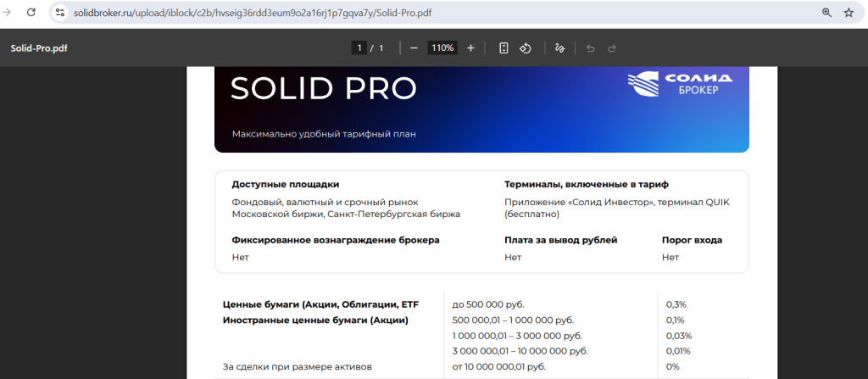Screen dimensions: 868x379
Task: Open the zoom magnifier icon in address bar
Action: 826,13
